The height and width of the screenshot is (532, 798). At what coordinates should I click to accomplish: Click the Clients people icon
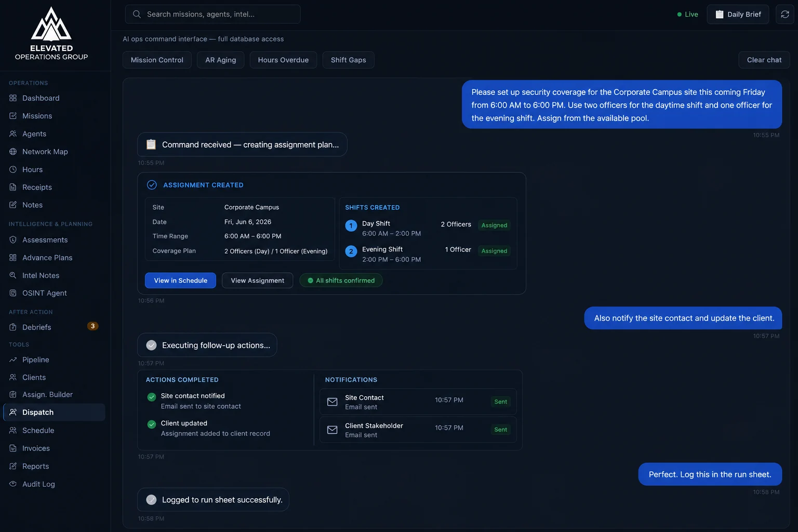pos(13,377)
